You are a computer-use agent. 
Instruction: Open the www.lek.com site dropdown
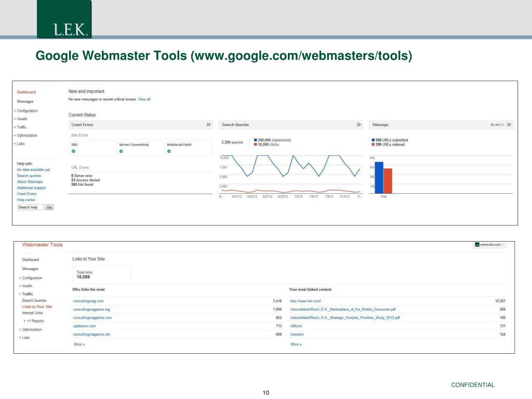[x=489, y=245]
